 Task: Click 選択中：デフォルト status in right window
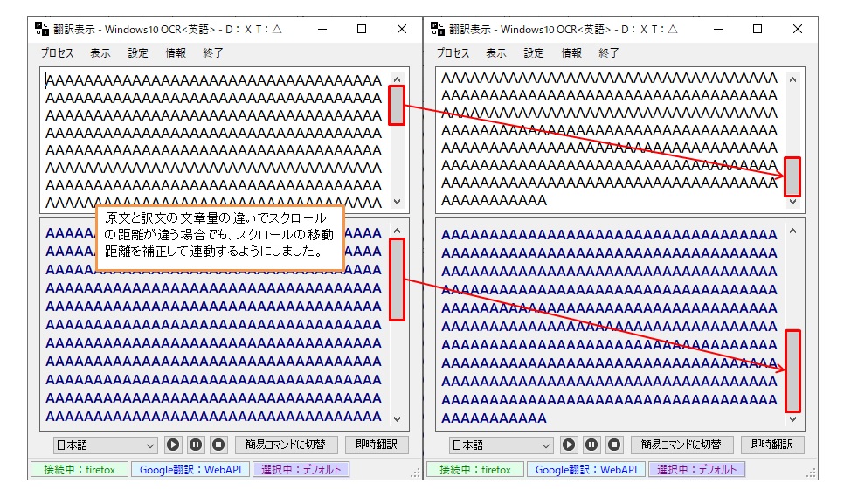(x=696, y=470)
